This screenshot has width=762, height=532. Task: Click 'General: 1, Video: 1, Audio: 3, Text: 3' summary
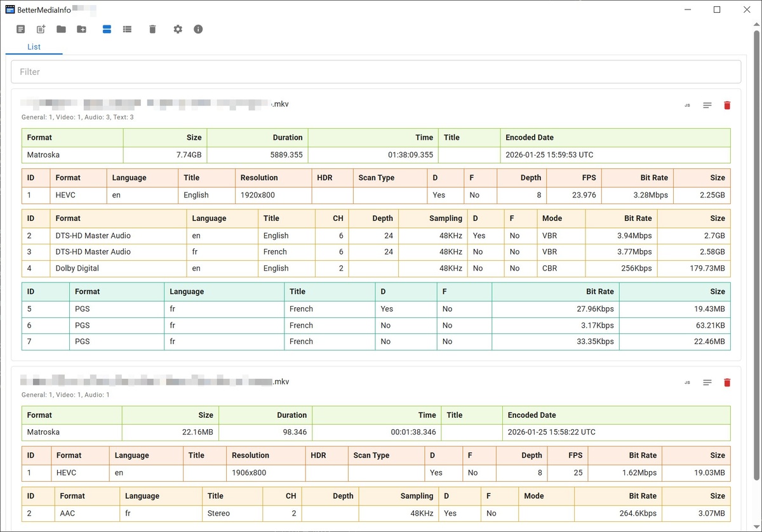point(77,117)
